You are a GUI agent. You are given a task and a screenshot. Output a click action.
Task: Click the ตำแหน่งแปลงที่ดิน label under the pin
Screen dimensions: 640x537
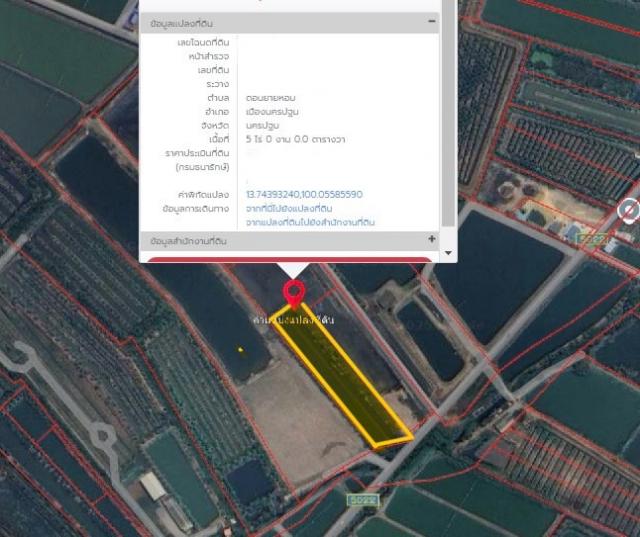(294, 319)
